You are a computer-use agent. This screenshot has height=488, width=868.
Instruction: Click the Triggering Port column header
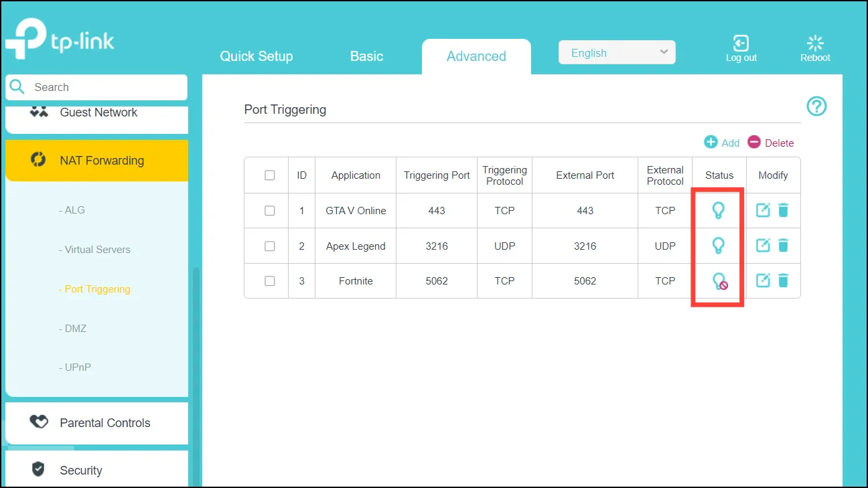(437, 175)
